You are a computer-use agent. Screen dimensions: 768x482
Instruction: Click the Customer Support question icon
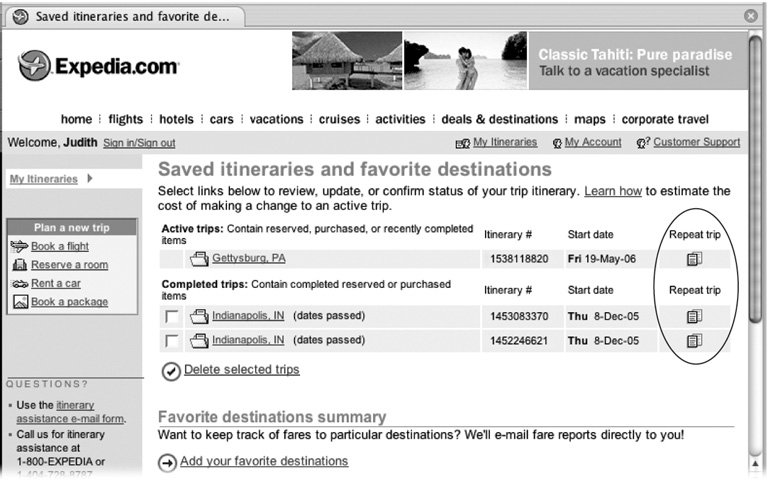pyautogui.click(x=643, y=143)
